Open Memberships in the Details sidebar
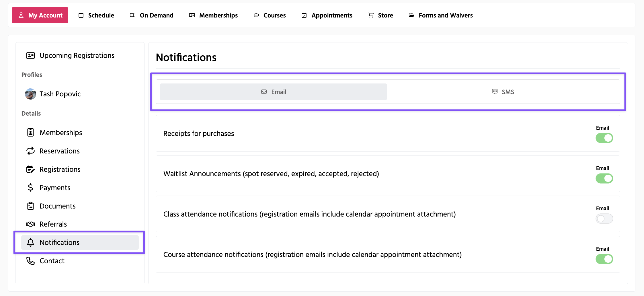This screenshot has height=296, width=644. [x=61, y=133]
